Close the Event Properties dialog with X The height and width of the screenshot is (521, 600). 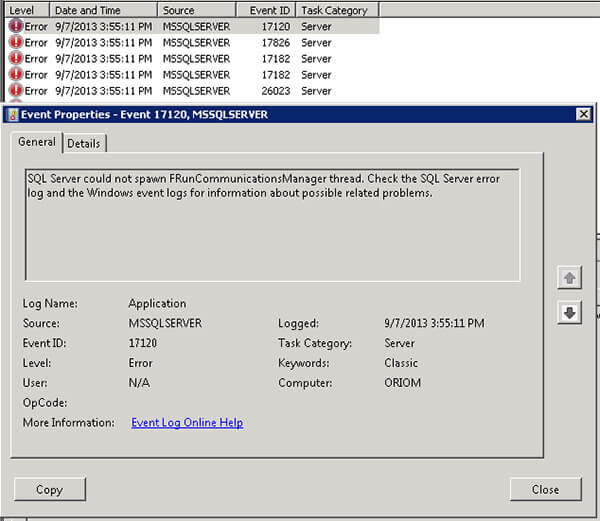pyautogui.click(x=583, y=115)
